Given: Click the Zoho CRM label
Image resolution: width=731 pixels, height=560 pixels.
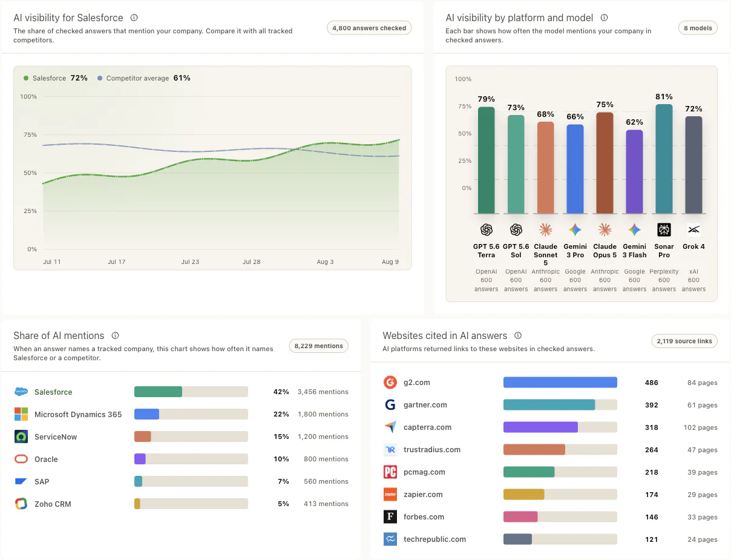Looking at the screenshot, I should [x=53, y=504].
